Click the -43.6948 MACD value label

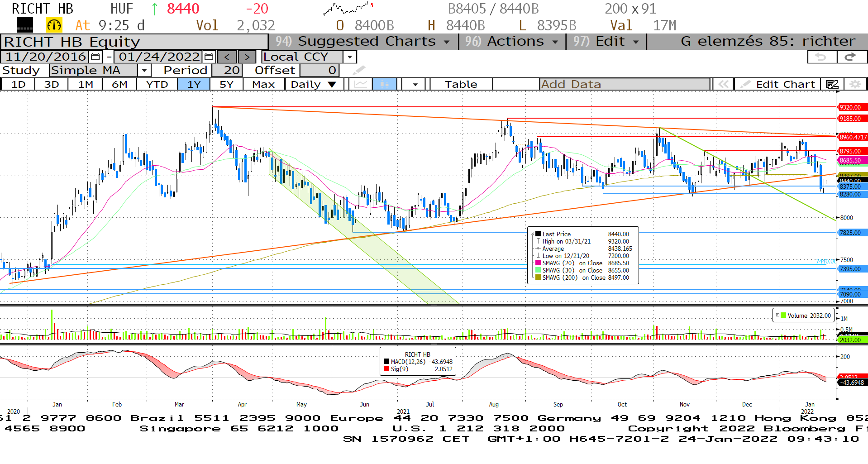point(853,383)
